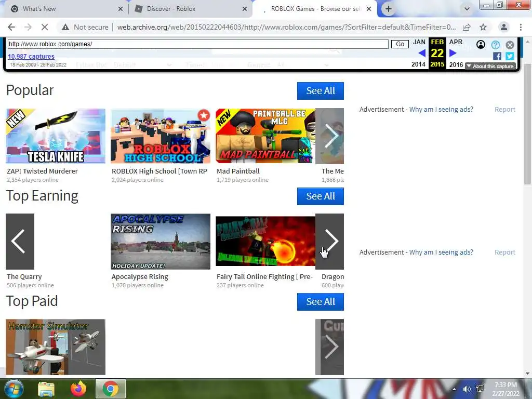Go back with the browser back arrow
This screenshot has width=532, height=399.
[11, 27]
